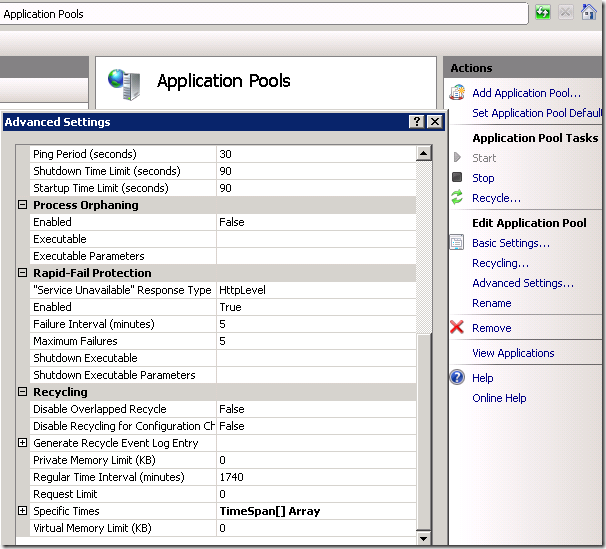Select Ping Period value 30

pyautogui.click(x=225, y=154)
